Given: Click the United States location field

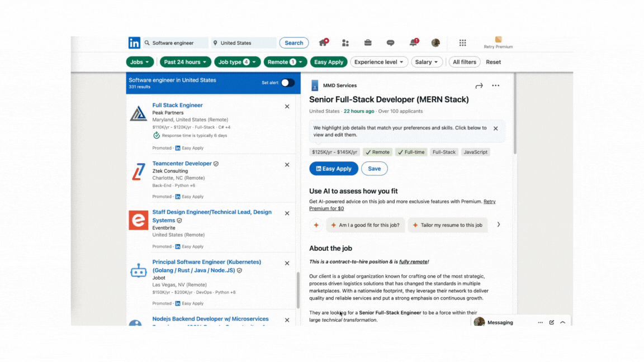Looking at the screenshot, I should (244, 42).
